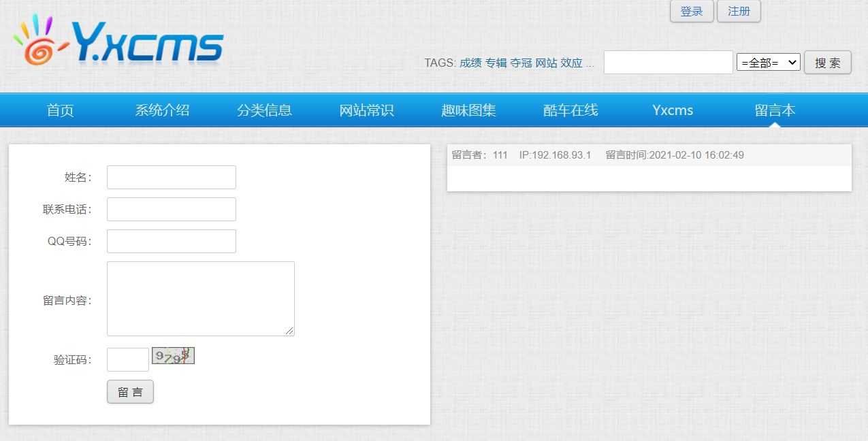Open the 专辑 tag link

point(496,63)
